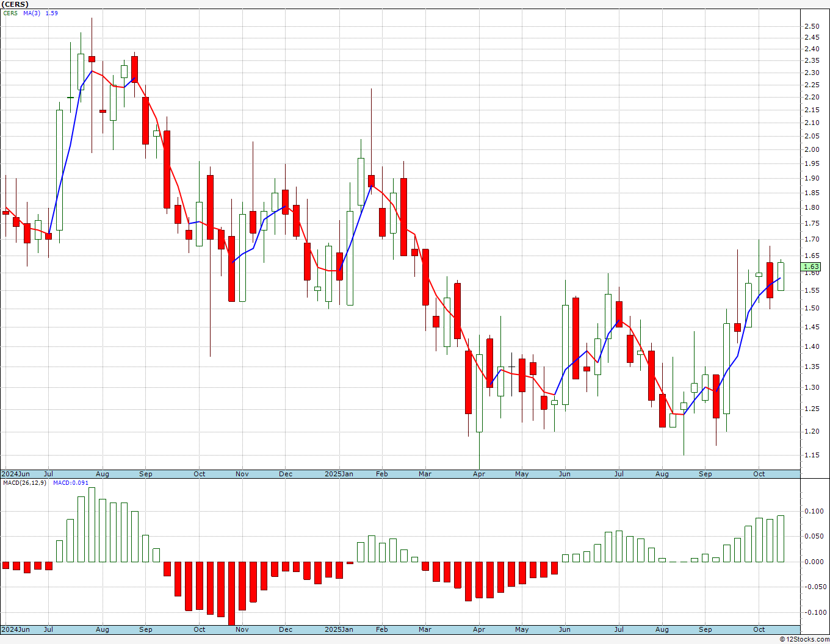Click the MACD(26,12,9) indicator label
Image resolution: width=830 pixels, height=644 pixels.
[24, 482]
